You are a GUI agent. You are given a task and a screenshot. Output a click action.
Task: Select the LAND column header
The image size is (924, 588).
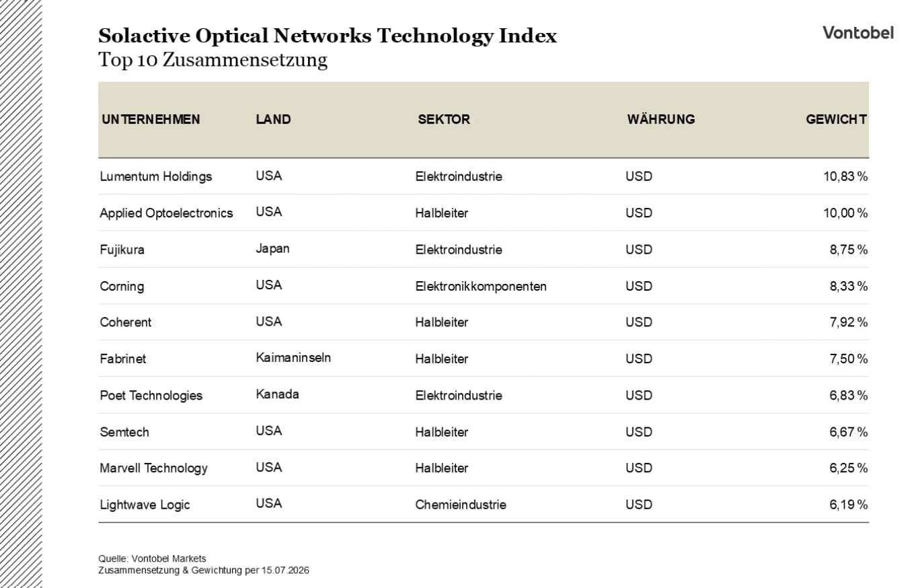click(x=273, y=119)
